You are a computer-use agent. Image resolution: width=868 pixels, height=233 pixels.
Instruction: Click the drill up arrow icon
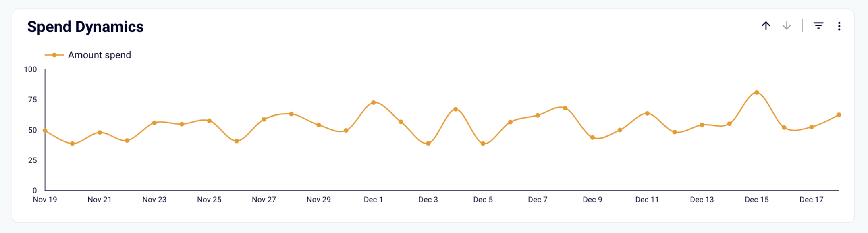766,26
